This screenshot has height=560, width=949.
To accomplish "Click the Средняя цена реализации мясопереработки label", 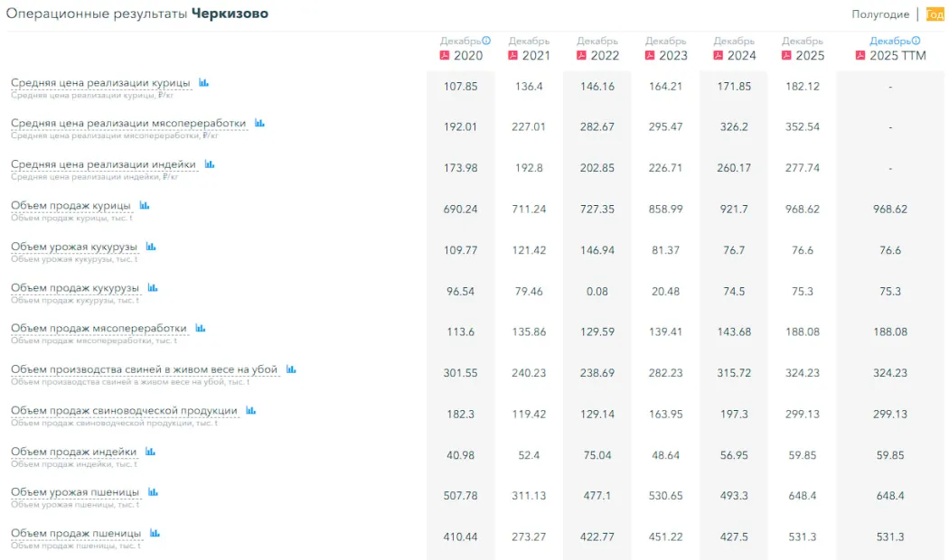I will pyautogui.click(x=128, y=124).
